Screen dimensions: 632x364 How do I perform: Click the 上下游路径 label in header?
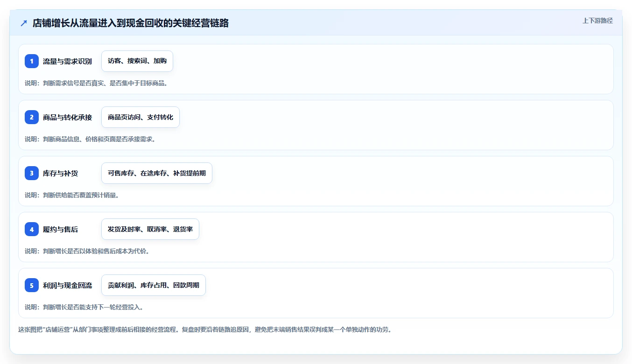pyautogui.click(x=597, y=21)
